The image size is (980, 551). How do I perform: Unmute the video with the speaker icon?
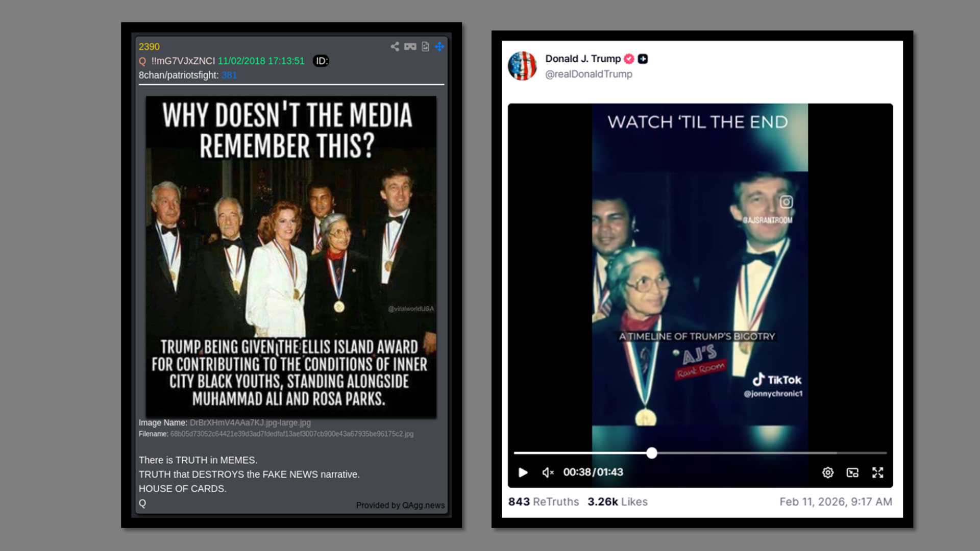[548, 472]
